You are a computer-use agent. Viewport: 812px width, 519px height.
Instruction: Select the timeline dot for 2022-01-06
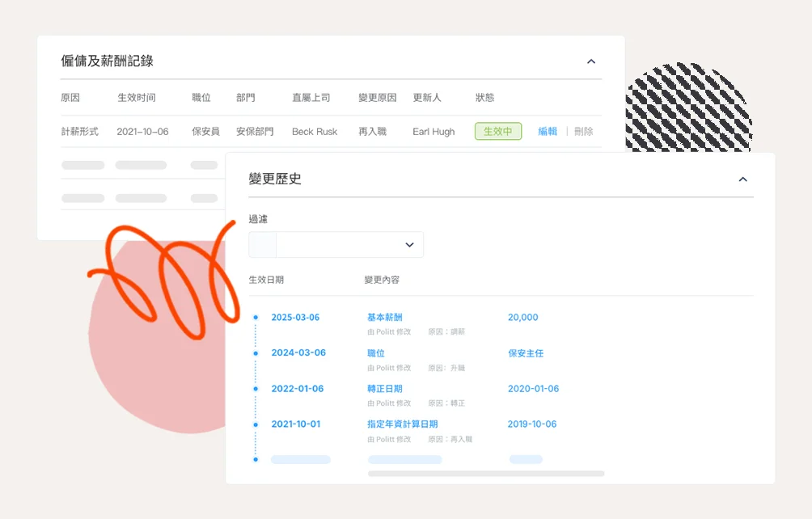tap(256, 389)
